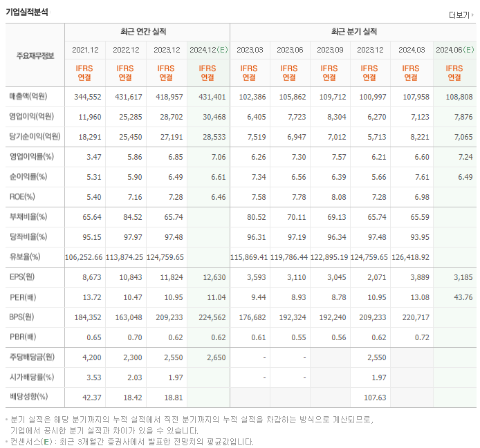Select the ROE(%) row label
The height and width of the screenshot is (448, 480).
click(22, 196)
